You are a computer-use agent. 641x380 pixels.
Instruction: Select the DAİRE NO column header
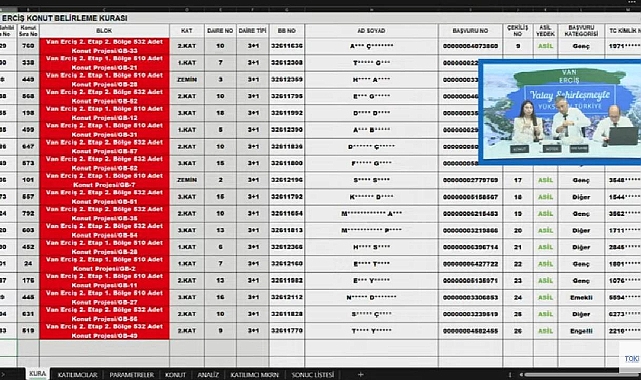click(220, 31)
